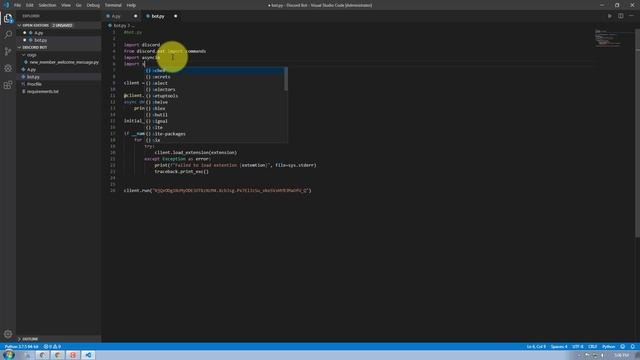Choose 'secrets' from autocomplete list
Screen dimensions: 640x360
click(x=215, y=77)
